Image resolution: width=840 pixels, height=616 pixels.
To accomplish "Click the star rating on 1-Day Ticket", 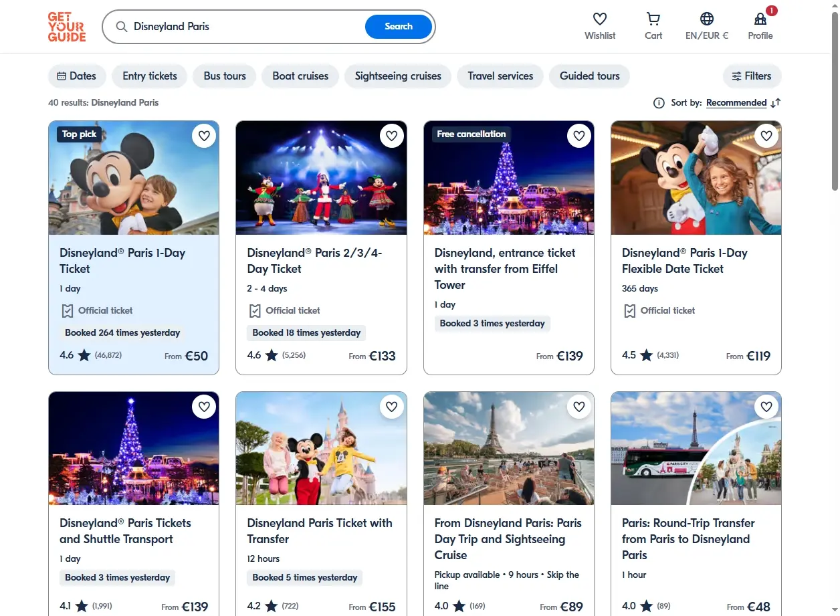I will click(84, 355).
